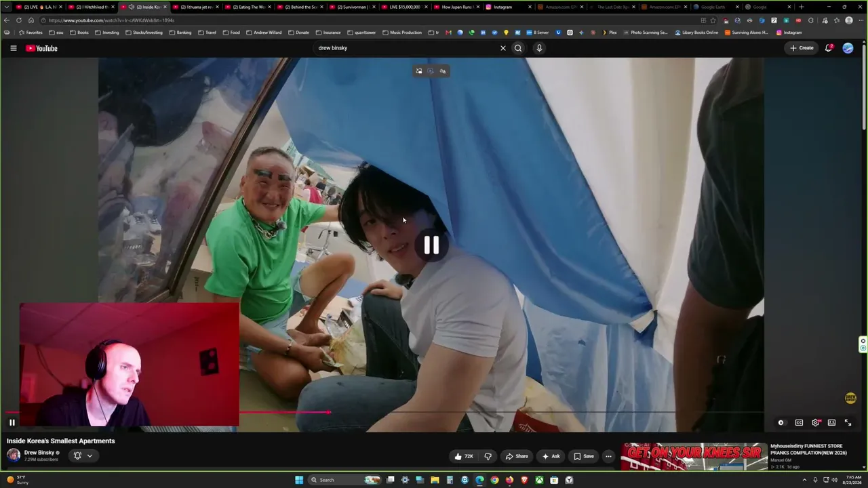868x488 pixels.
Task: Open the taskbar weather widget showing Sunny
Action: (18, 480)
